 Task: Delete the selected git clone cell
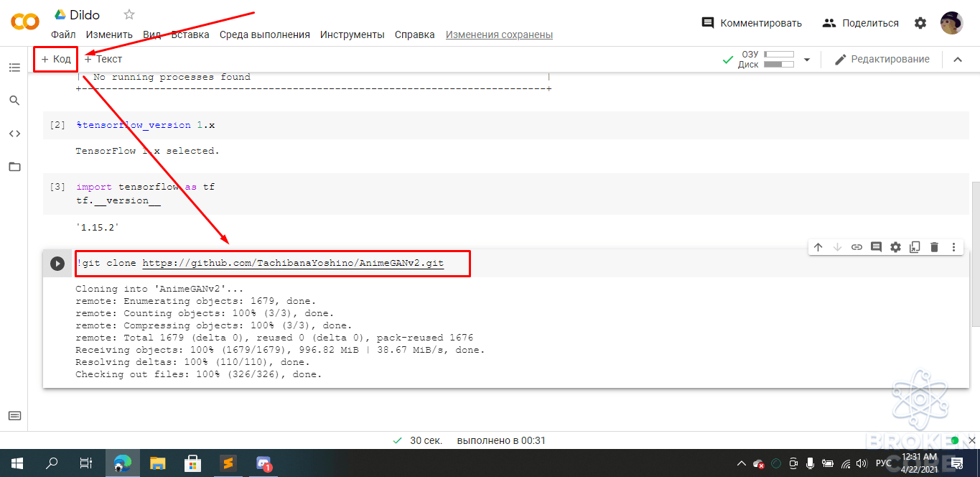(934, 247)
